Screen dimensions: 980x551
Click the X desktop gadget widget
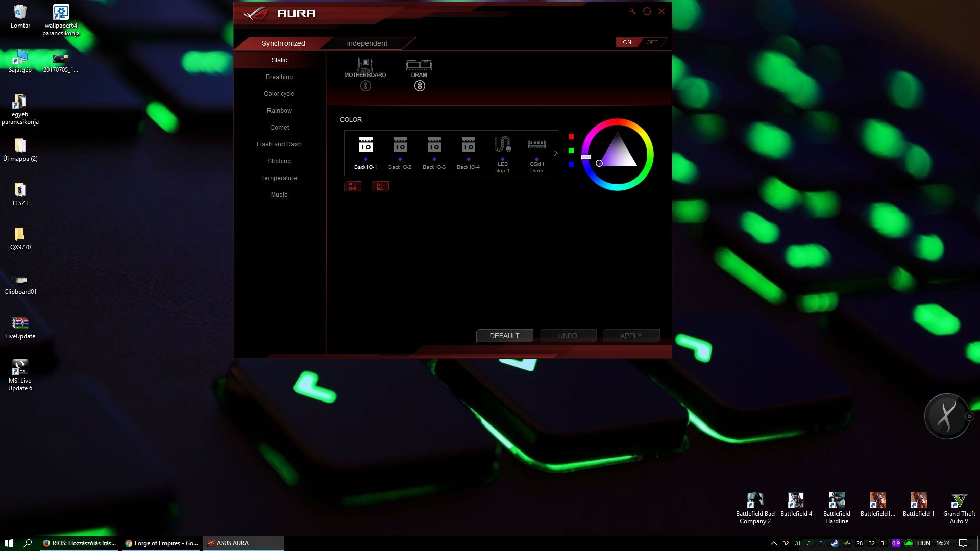pos(947,416)
